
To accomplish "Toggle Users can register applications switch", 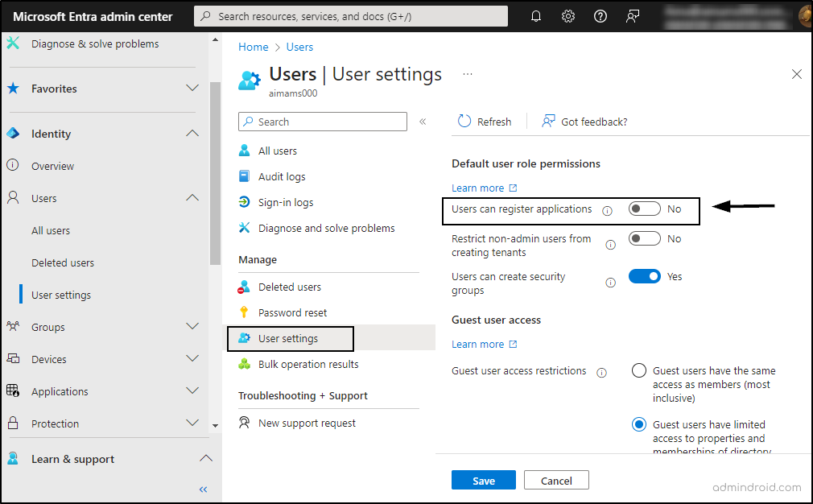I will point(644,209).
